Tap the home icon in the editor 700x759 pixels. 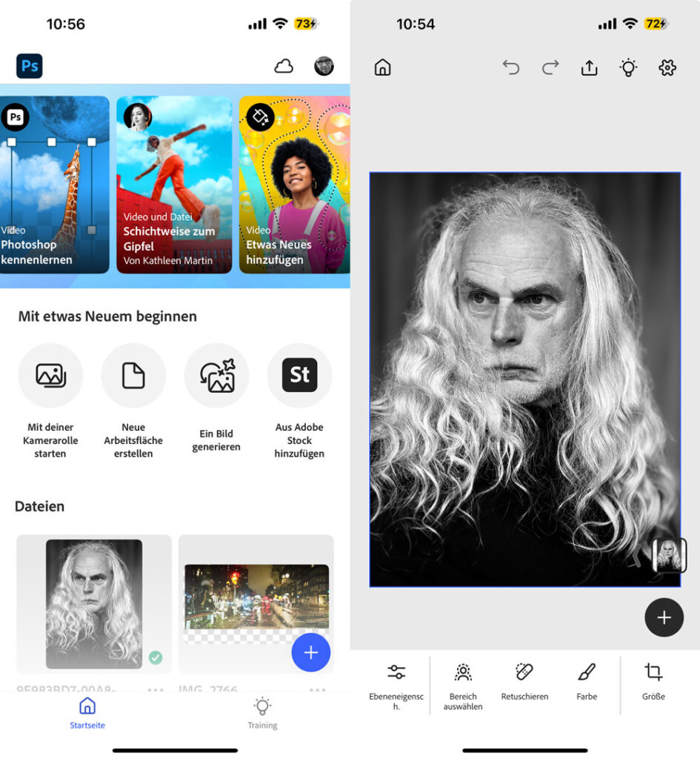[x=383, y=67]
